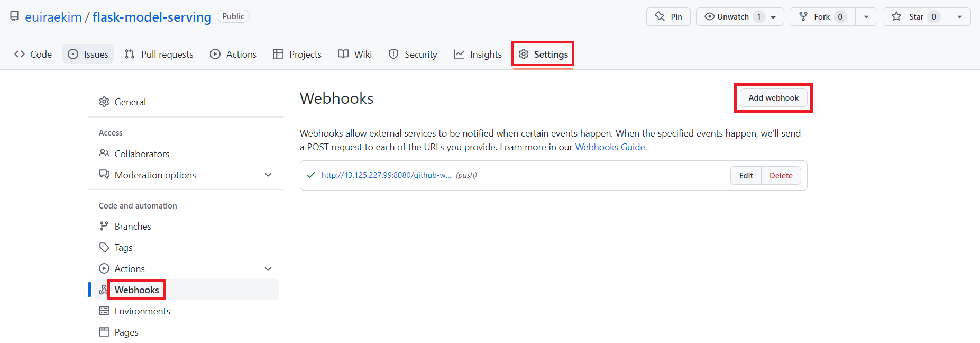The image size is (980, 343).
Task: Pin this repository with the Pin button
Action: tap(668, 16)
